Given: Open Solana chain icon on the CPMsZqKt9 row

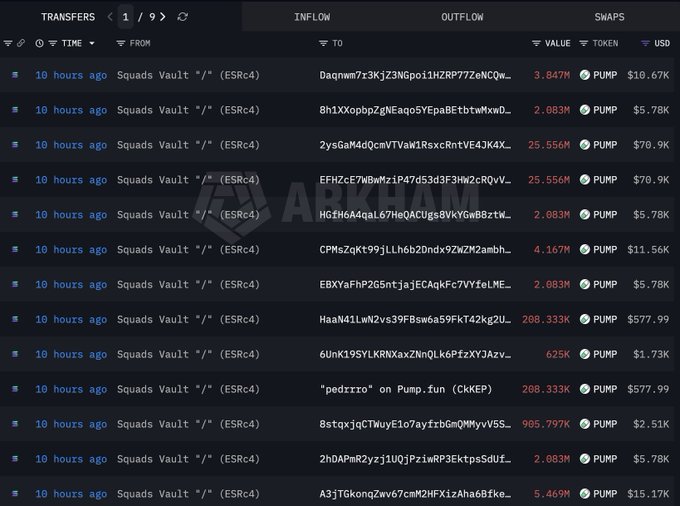Looking at the screenshot, I should [15, 249].
